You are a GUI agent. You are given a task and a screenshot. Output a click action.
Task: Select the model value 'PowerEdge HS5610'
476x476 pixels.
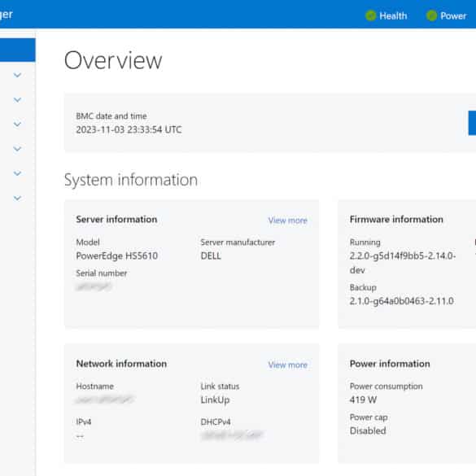coord(117,256)
